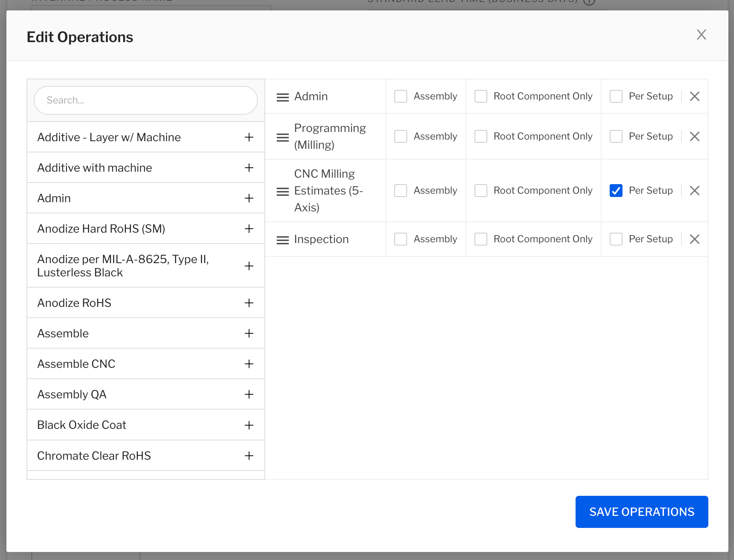734x560 pixels.
Task: Click the drag handle next to Inspection
Action: (282, 239)
